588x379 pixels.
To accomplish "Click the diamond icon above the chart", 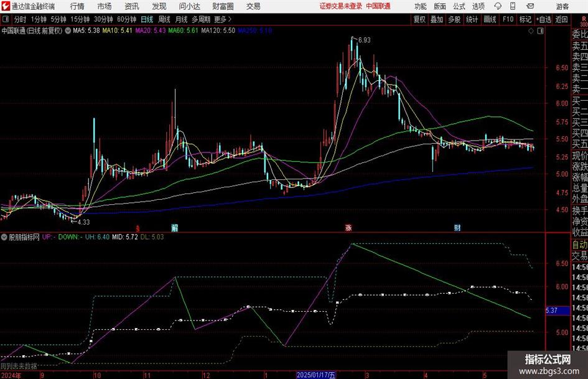I will click(x=531, y=31).
